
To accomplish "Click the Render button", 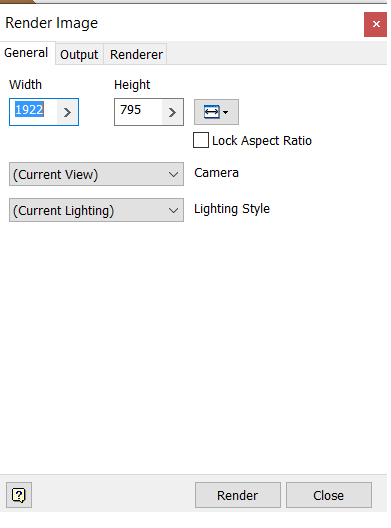I will 238,495.
